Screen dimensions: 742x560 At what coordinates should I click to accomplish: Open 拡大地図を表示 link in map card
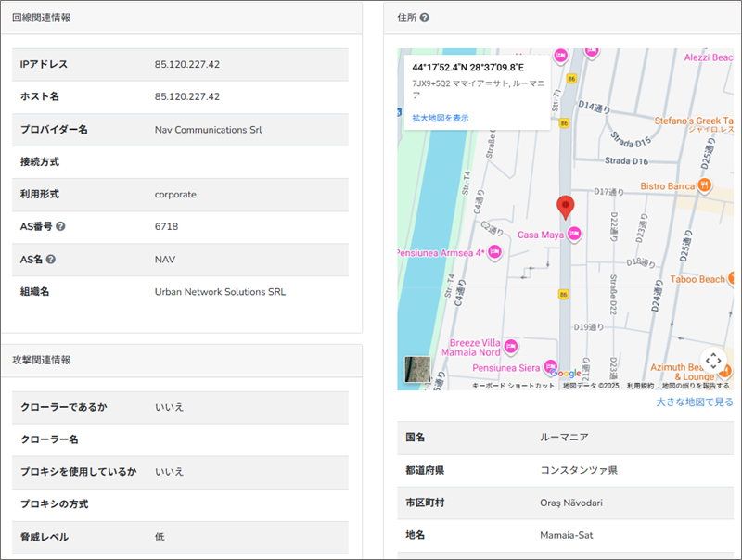[x=441, y=118]
